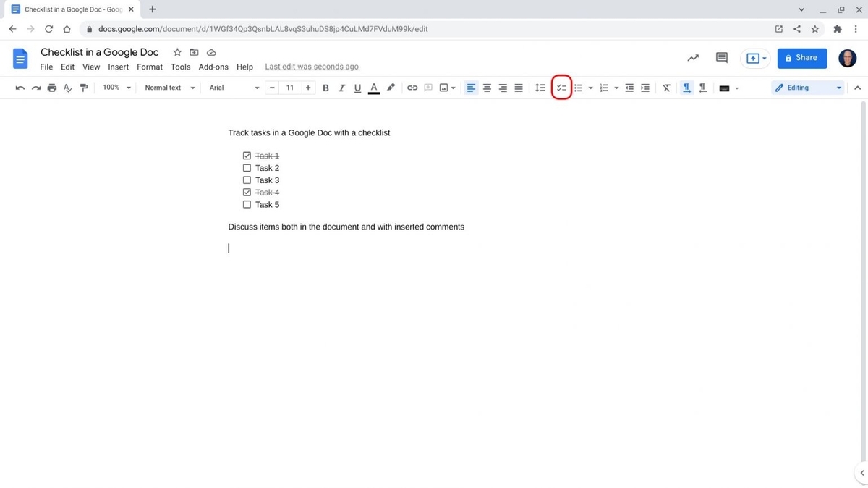
Task: Open the insert link tool
Action: pos(412,88)
